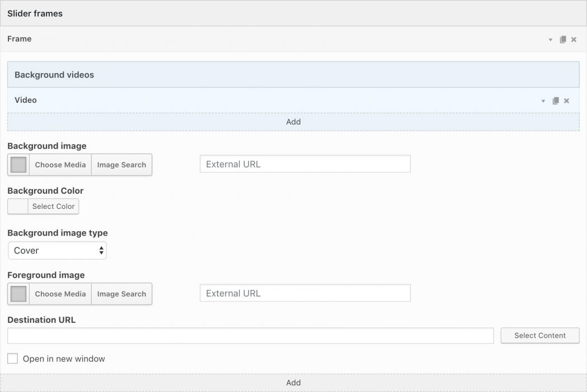The image size is (587, 392).
Task: Remove the Video entry
Action: pyautogui.click(x=566, y=100)
